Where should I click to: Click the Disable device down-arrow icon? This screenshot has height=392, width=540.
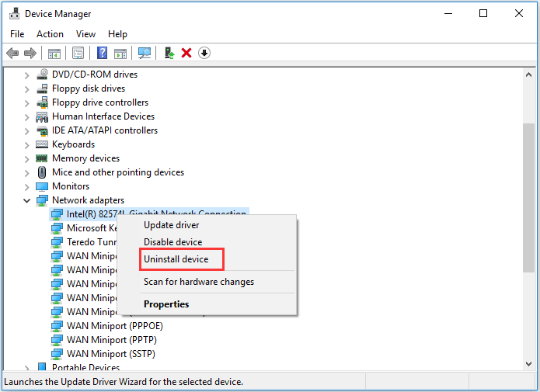pyautogui.click(x=204, y=53)
